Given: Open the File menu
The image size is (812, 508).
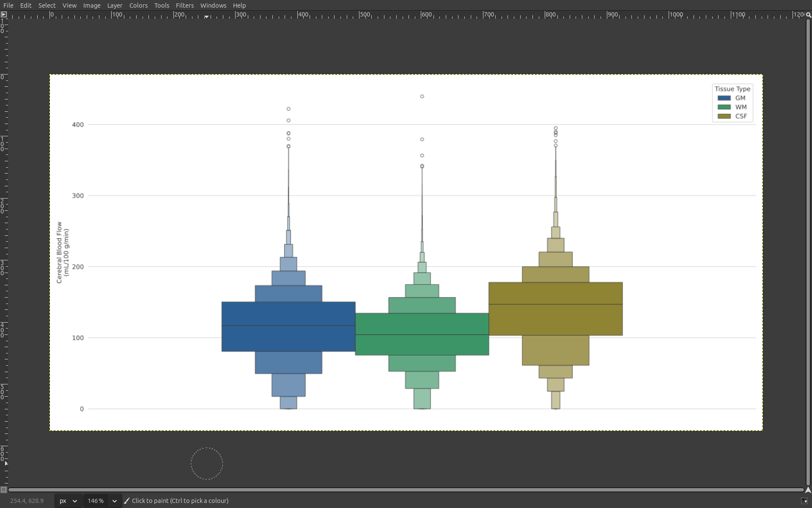Looking at the screenshot, I should [x=8, y=5].
